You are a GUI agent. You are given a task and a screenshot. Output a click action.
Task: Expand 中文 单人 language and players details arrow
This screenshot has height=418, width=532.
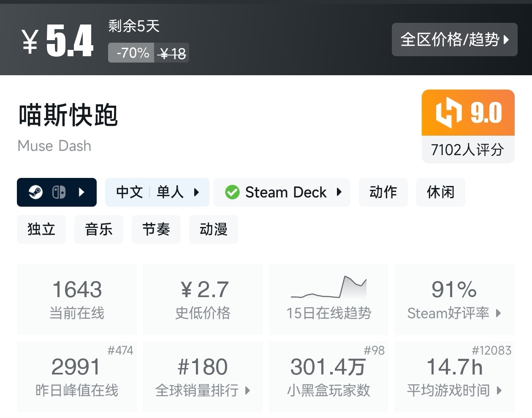pos(196,192)
